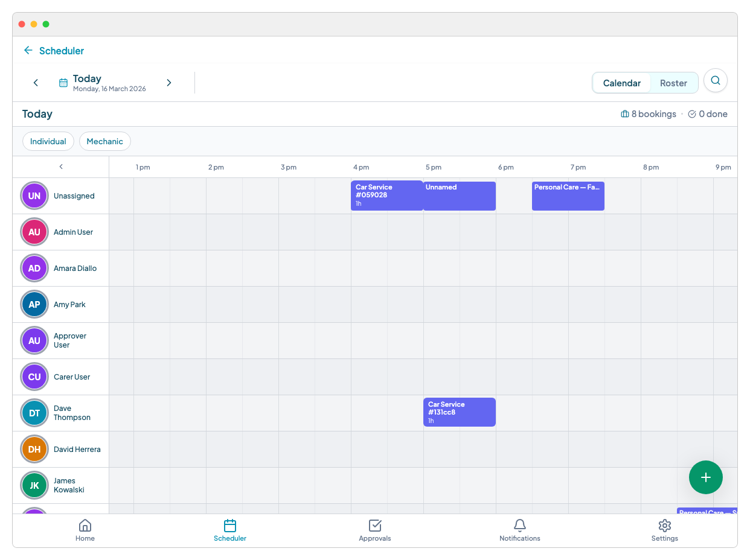This screenshot has height=560, width=750.
Task: Go to the previous day
Action: tap(36, 83)
